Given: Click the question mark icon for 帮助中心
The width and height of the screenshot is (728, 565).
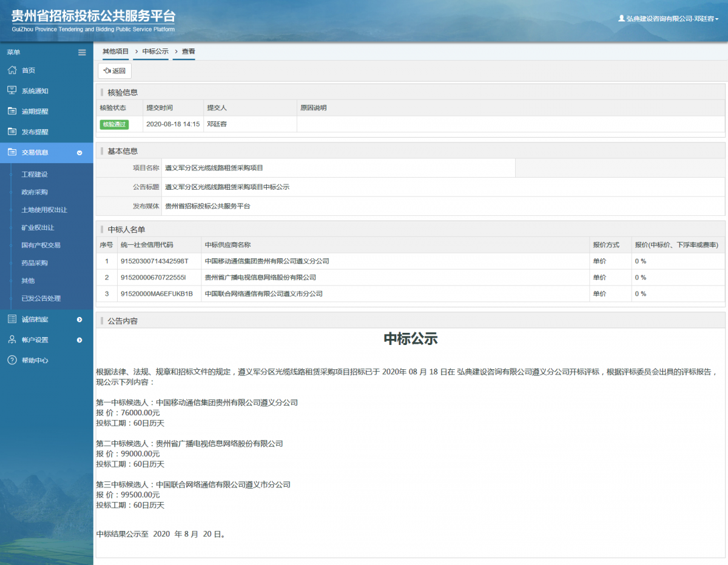Looking at the screenshot, I should click(12, 360).
